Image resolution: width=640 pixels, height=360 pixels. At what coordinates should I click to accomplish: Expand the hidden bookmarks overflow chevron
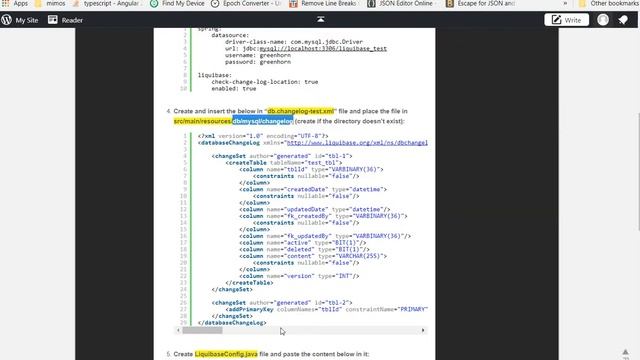point(565,3)
